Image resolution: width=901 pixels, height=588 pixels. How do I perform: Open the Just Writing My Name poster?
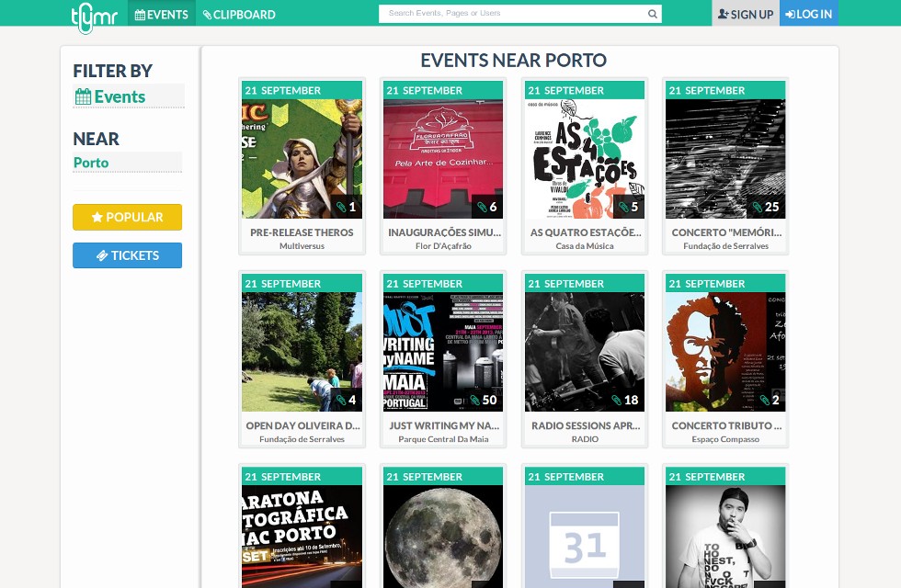click(x=443, y=351)
